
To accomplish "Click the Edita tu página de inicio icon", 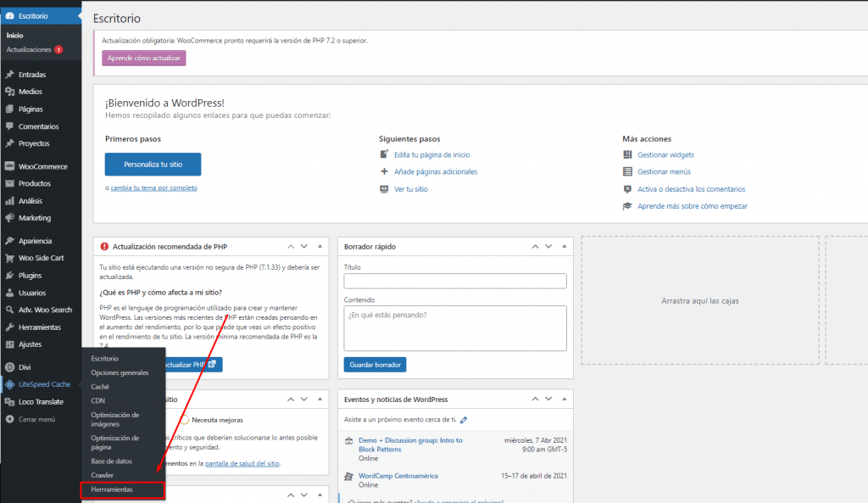I will tap(384, 154).
